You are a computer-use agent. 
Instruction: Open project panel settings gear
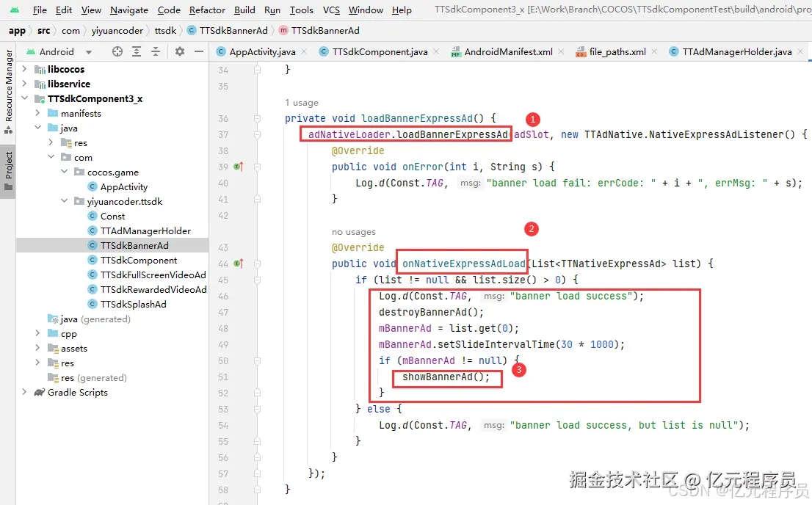pos(180,51)
